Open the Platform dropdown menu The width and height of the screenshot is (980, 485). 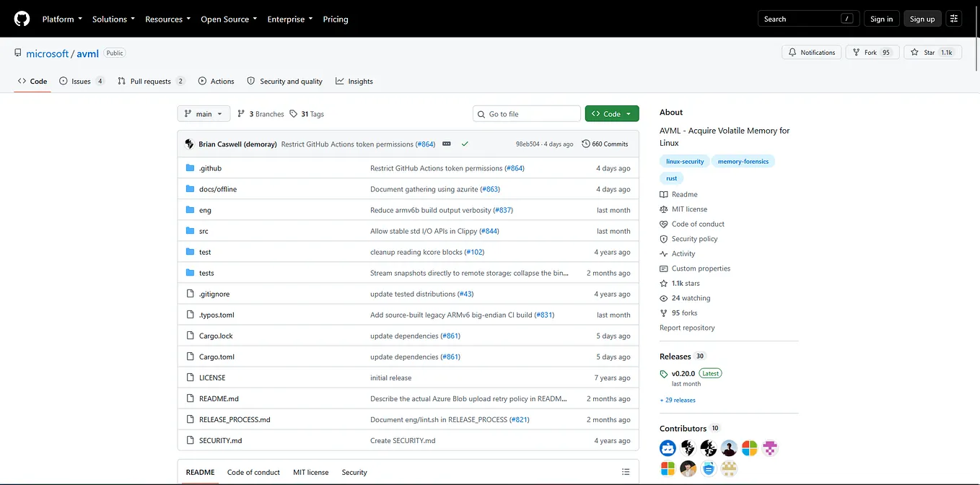coord(62,19)
